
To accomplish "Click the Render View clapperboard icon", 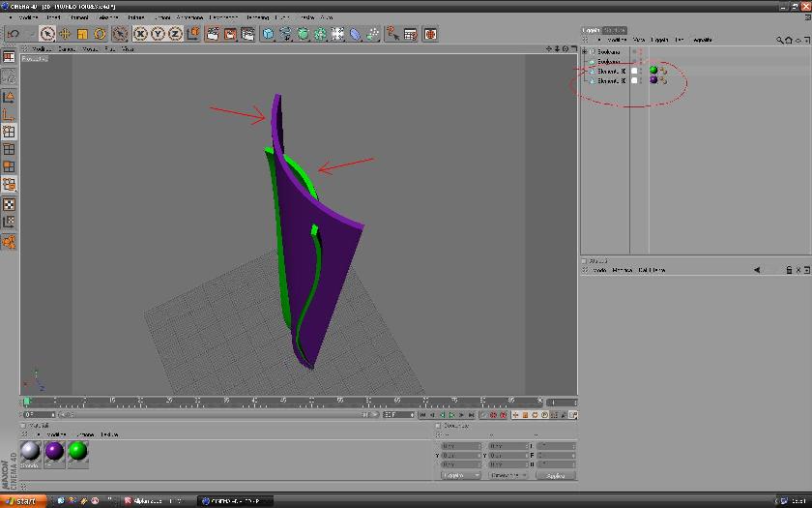I will point(213,34).
